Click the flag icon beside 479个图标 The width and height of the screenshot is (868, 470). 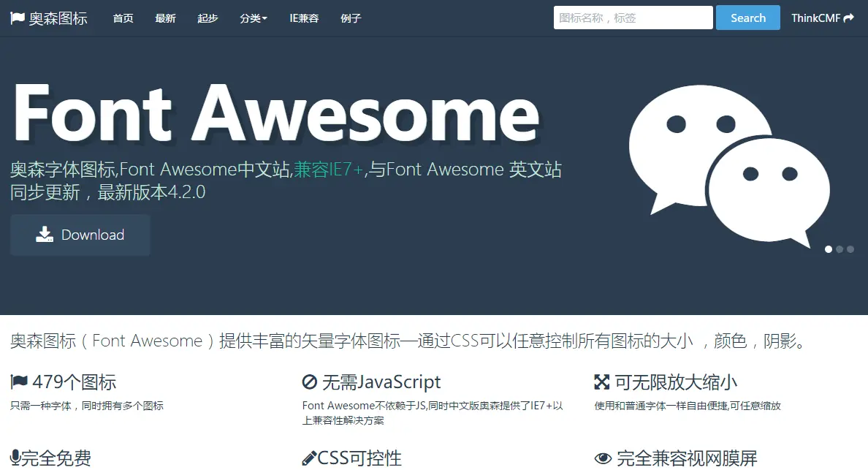[19, 382]
